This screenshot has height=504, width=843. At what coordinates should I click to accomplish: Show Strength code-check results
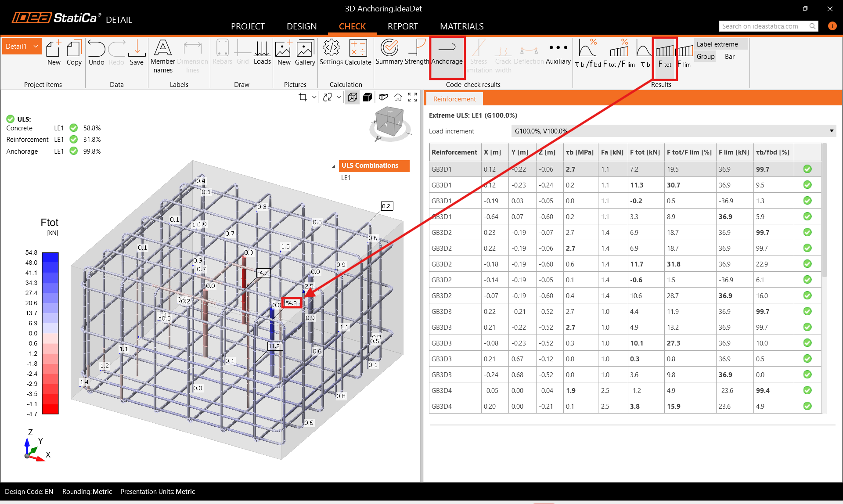pos(417,52)
